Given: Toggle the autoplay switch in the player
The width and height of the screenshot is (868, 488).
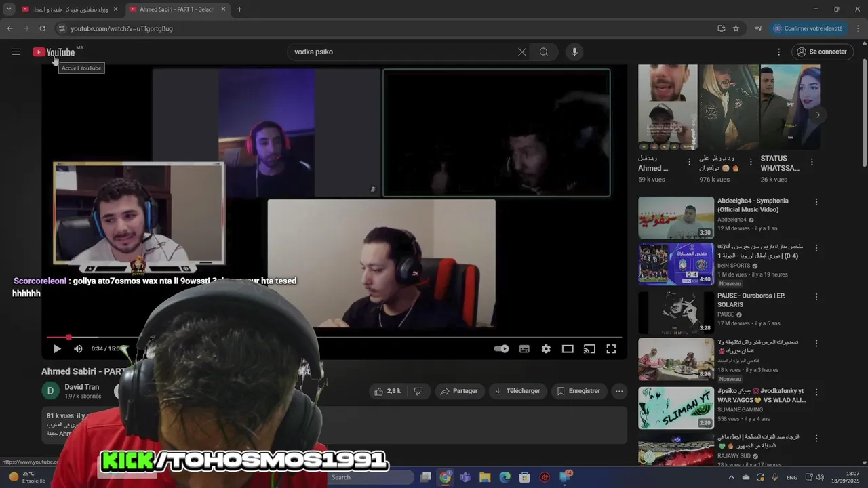Looking at the screenshot, I should [x=501, y=349].
